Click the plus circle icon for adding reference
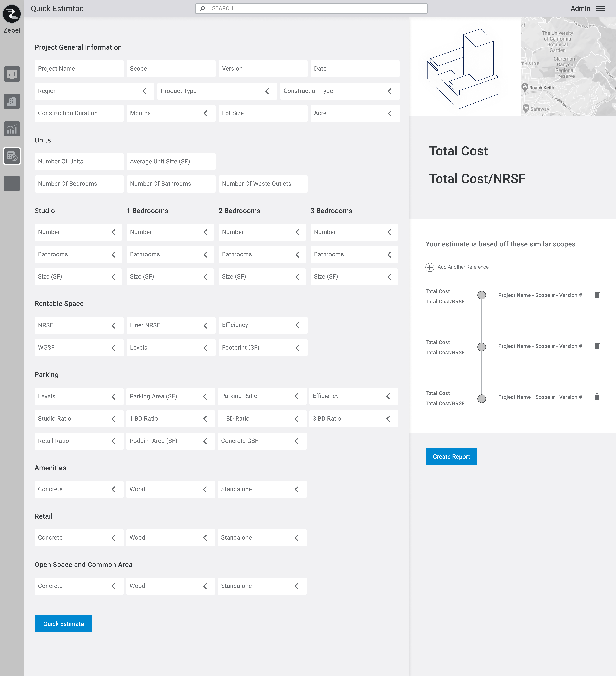 pyautogui.click(x=430, y=267)
